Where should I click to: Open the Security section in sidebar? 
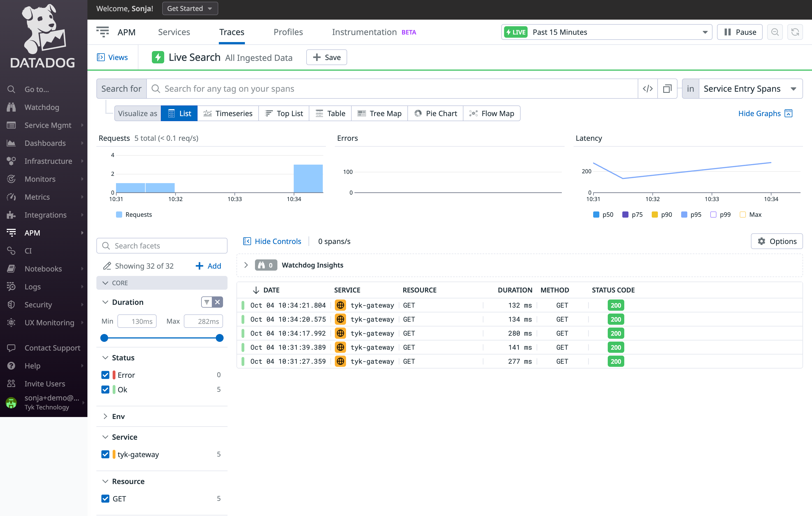(x=38, y=304)
